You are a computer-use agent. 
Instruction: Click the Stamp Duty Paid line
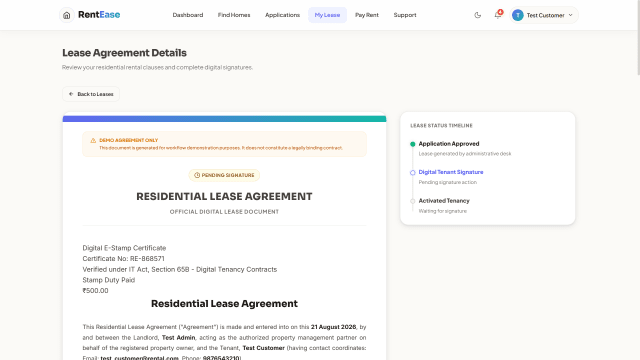pyautogui.click(x=109, y=280)
